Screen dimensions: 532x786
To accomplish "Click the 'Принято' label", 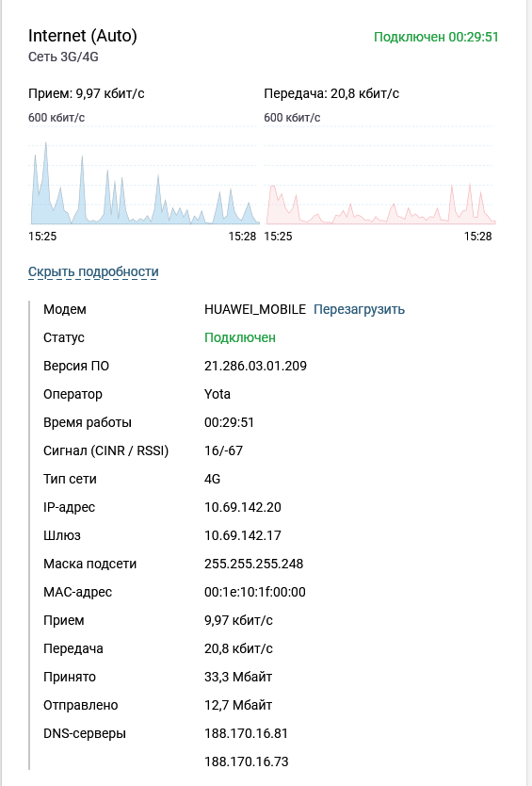I will pos(69,678).
